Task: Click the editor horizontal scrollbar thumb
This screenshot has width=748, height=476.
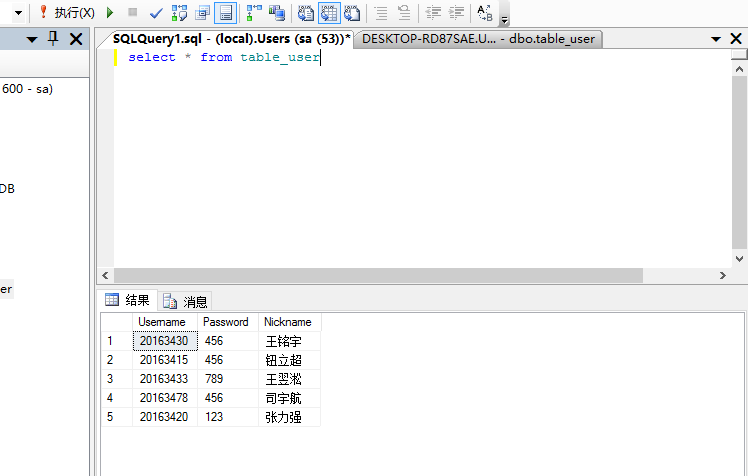Action: [x=378, y=275]
